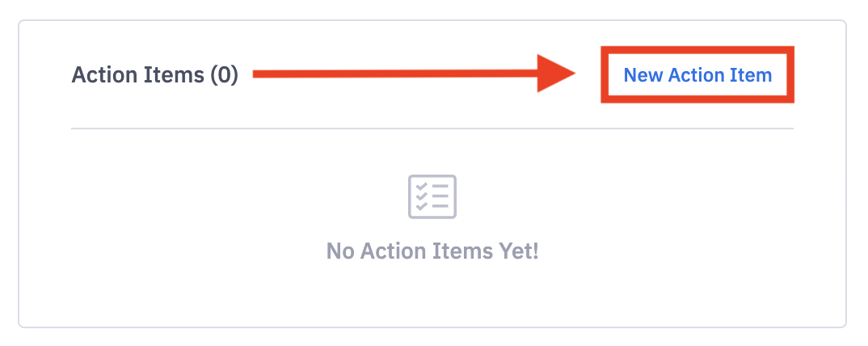The height and width of the screenshot is (346, 868).
Task: Click the empty checklist icon
Action: coord(432,196)
